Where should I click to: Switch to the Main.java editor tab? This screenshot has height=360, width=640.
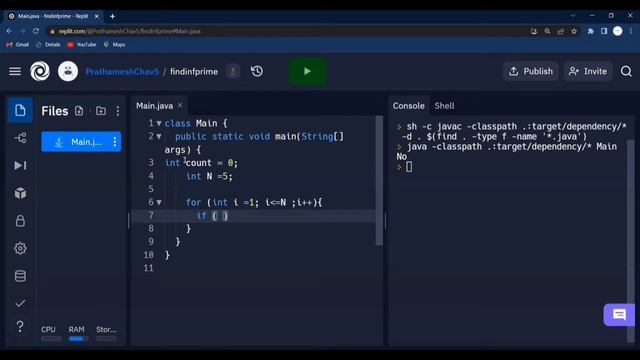tap(154, 106)
